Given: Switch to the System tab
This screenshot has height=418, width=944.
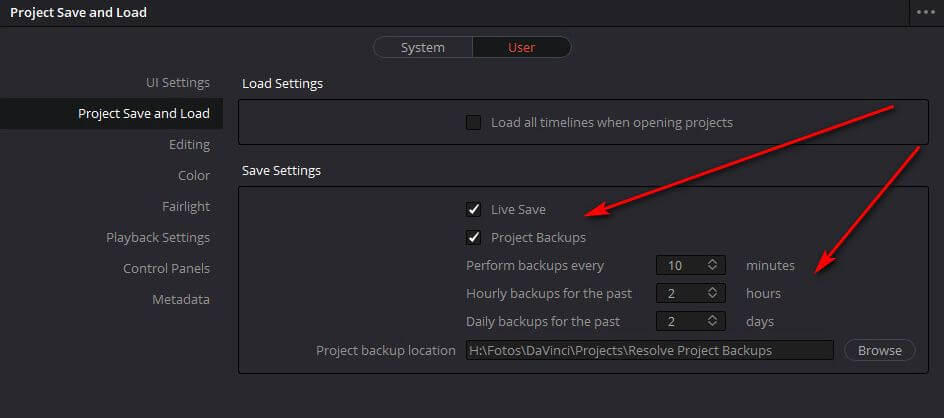Looking at the screenshot, I should pos(423,48).
